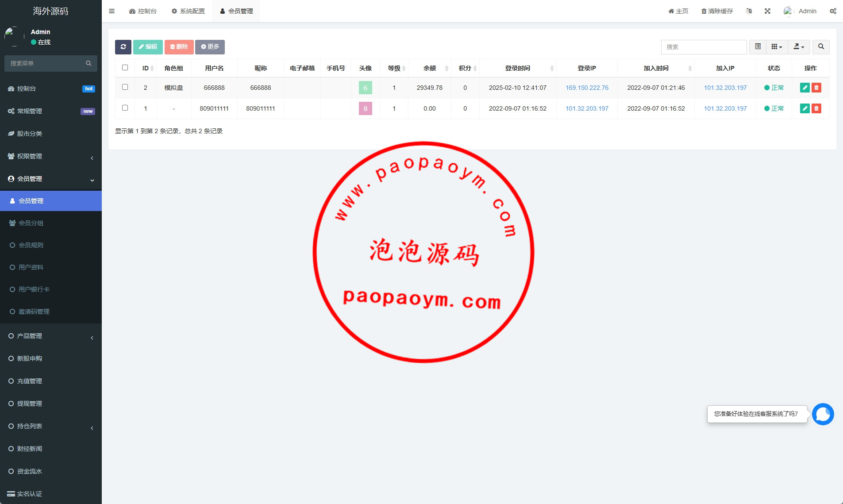Open Admin user menu at top right

pyautogui.click(x=800, y=11)
